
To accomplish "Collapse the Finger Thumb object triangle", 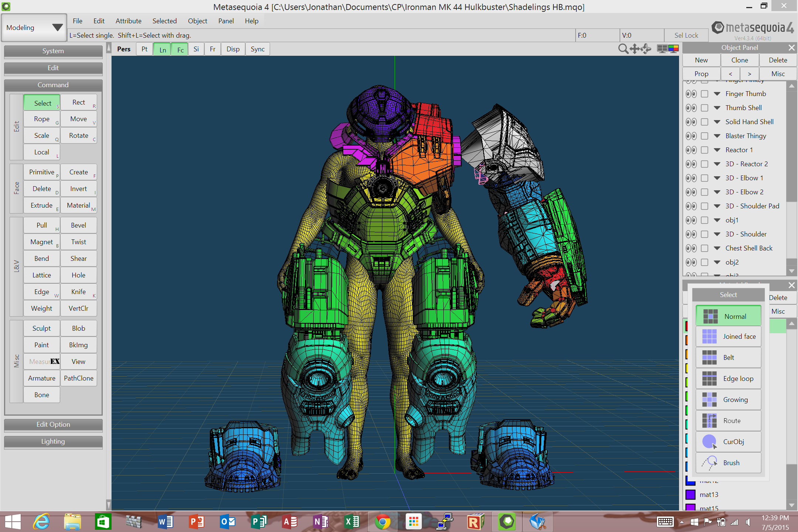I will (x=717, y=94).
